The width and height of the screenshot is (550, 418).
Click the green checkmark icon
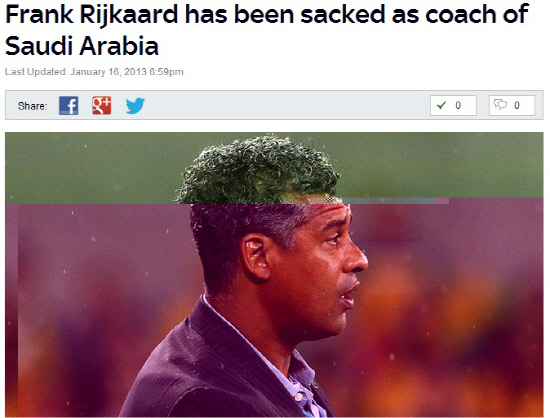[442, 105]
